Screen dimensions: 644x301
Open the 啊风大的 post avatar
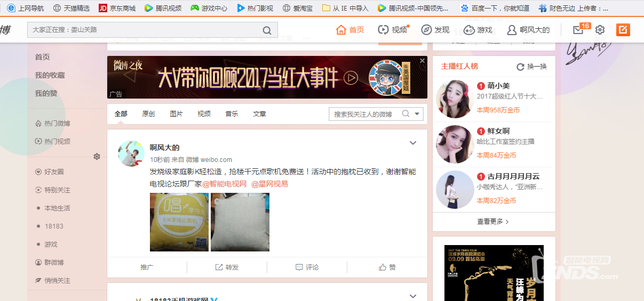click(x=131, y=153)
